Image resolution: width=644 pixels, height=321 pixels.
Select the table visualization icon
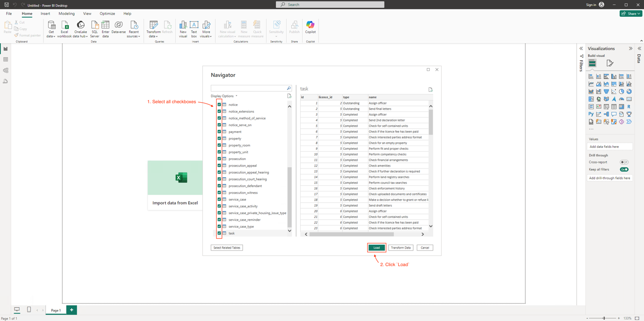click(x=614, y=106)
